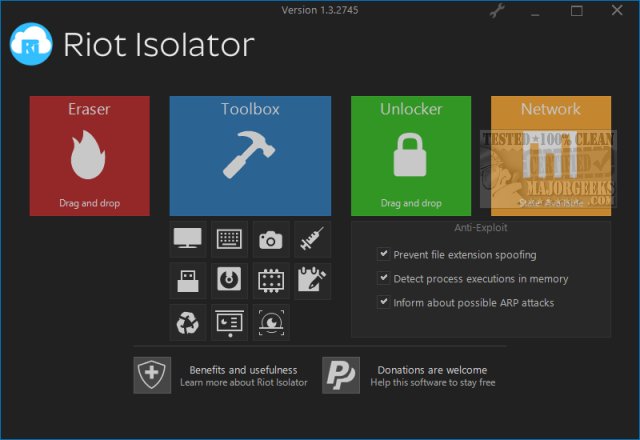
Task: Click the PayPal donation icon
Action: point(341,375)
